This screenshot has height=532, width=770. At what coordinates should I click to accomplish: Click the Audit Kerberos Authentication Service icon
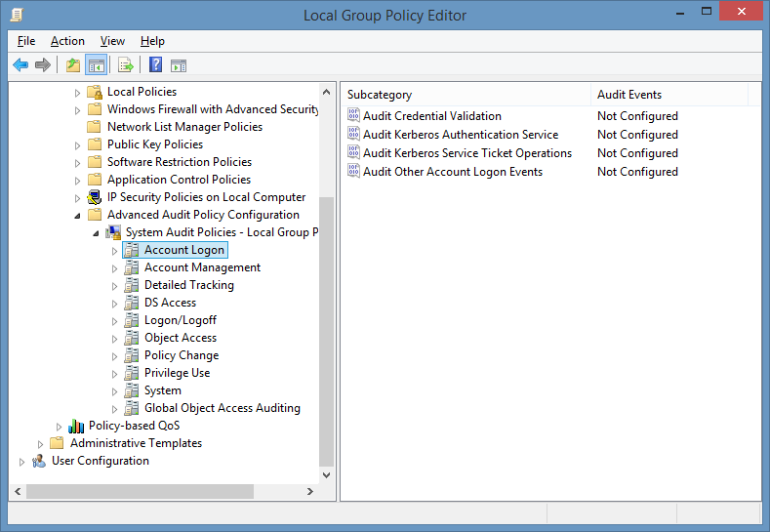tap(353, 134)
